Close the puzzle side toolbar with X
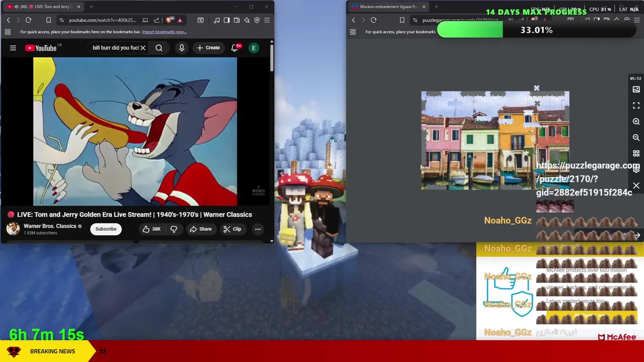The height and width of the screenshot is (362, 644). 636,186
